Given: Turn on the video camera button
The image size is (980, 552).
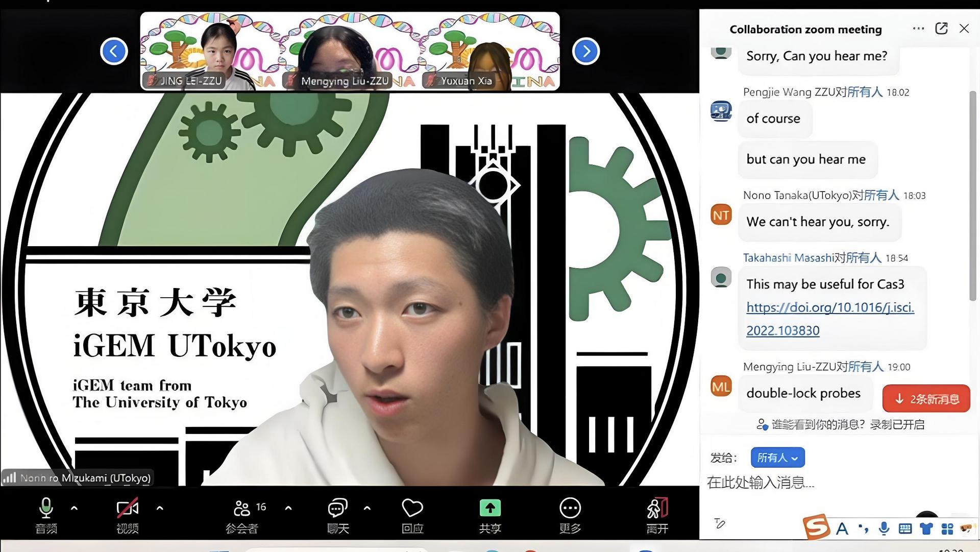Looking at the screenshot, I should pyautogui.click(x=127, y=508).
